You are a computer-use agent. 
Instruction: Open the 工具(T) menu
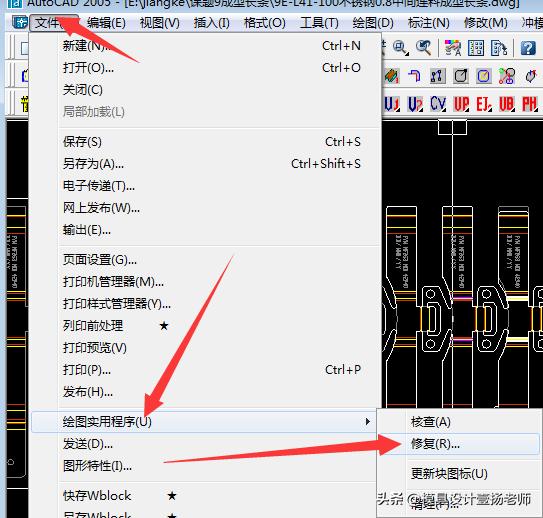click(x=319, y=23)
